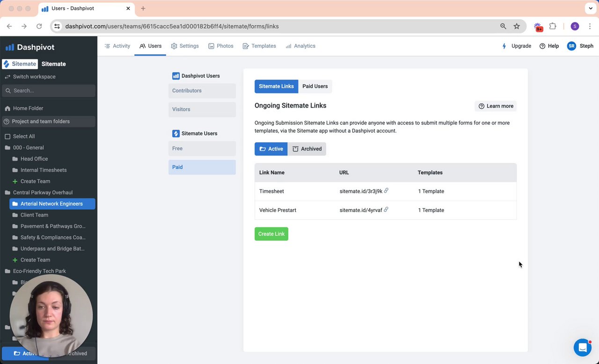Switch to the Activity tab
Screen dimensions: 599x364
(x=117, y=46)
